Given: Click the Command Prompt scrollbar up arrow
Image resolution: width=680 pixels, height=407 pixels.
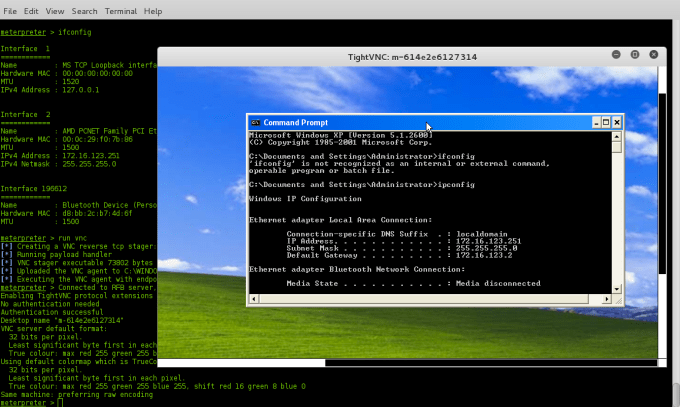Looking at the screenshot, I should point(618,136).
